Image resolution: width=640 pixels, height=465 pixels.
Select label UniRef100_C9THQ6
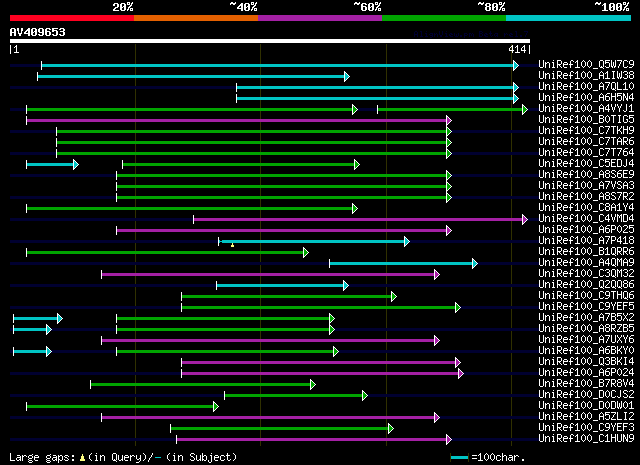[586, 296]
